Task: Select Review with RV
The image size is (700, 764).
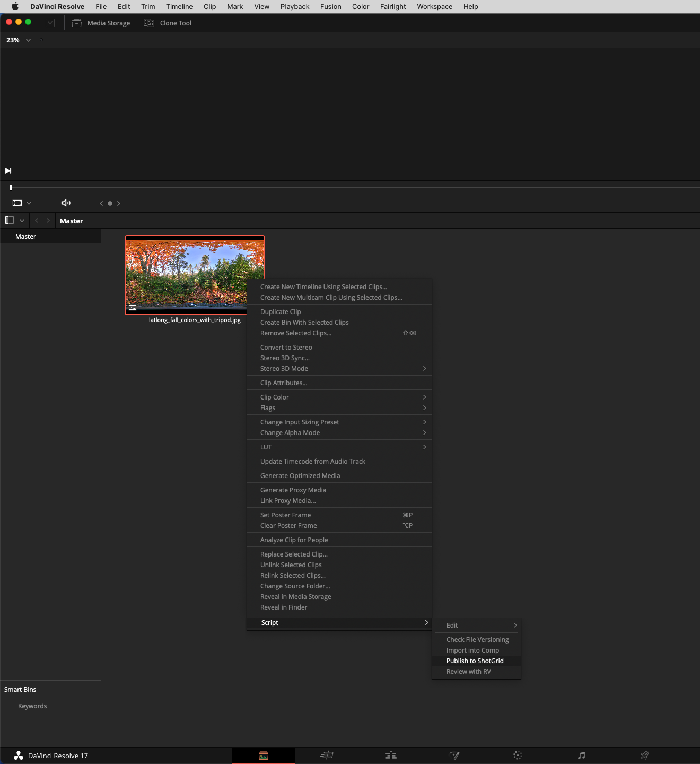Action: pos(477,672)
